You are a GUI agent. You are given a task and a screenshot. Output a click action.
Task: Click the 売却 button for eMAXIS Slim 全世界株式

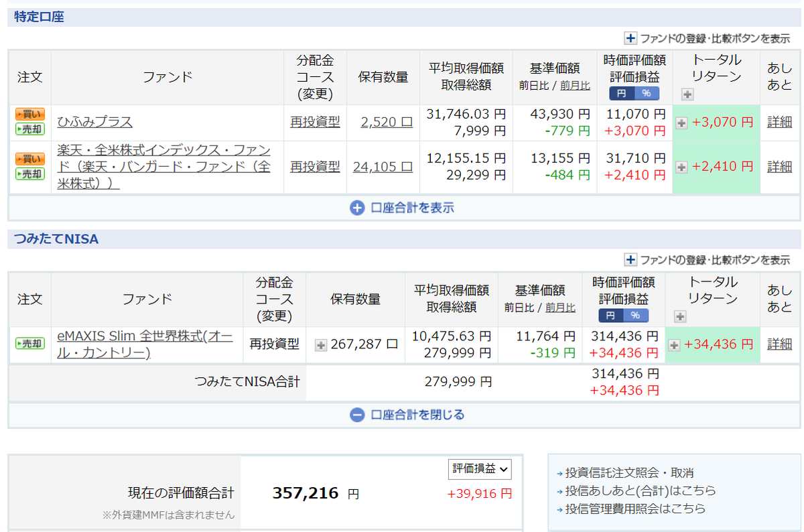click(30, 344)
